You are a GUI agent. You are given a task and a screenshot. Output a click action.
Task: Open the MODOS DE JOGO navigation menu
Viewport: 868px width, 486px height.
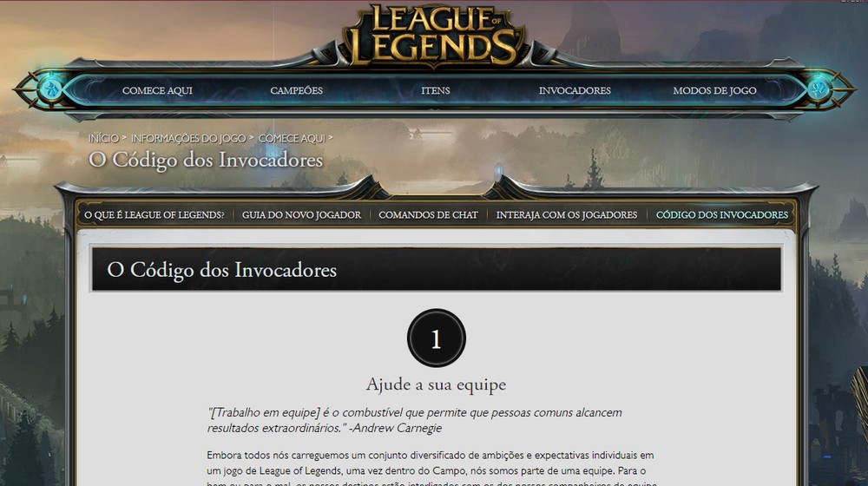tap(714, 90)
